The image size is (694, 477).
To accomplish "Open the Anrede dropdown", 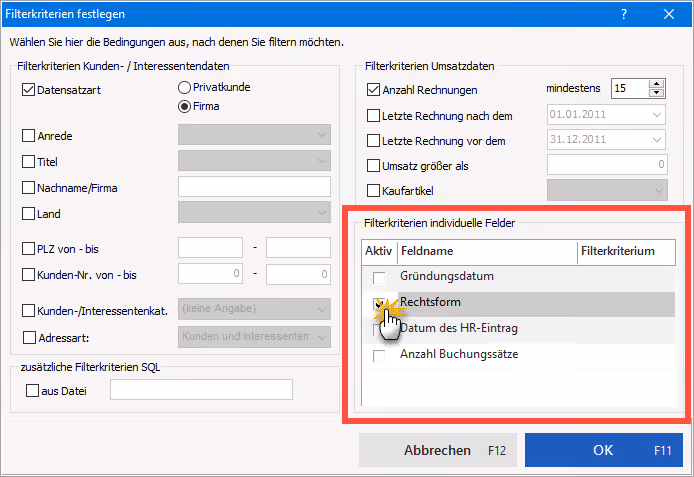I will 254,135.
